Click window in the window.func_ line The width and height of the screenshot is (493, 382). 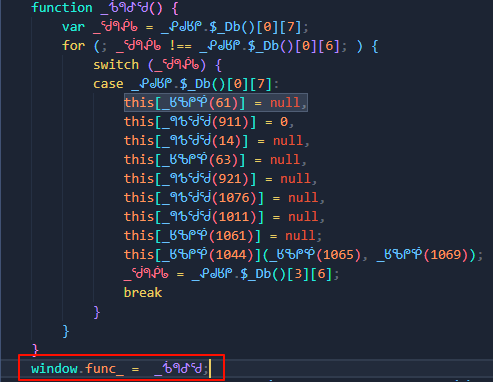click(54, 369)
